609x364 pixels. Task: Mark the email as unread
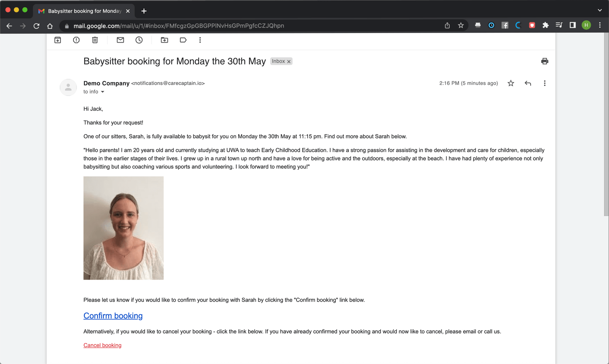[x=120, y=40]
